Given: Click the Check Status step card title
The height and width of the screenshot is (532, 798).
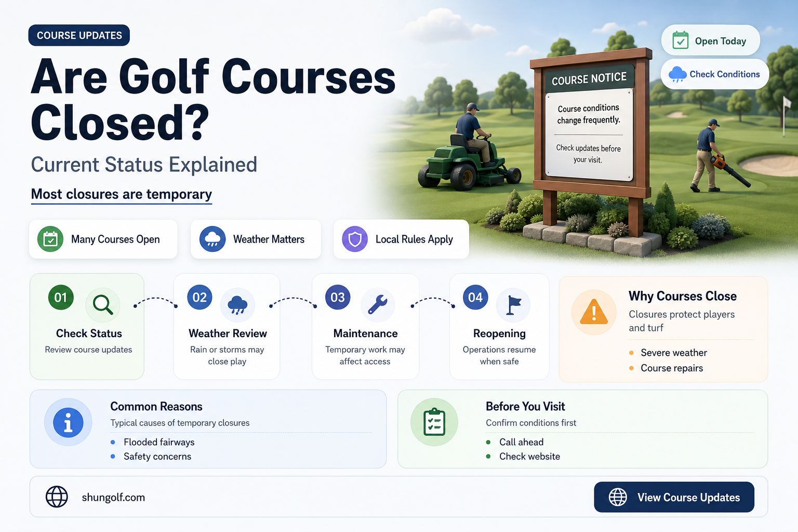Looking at the screenshot, I should click(89, 334).
